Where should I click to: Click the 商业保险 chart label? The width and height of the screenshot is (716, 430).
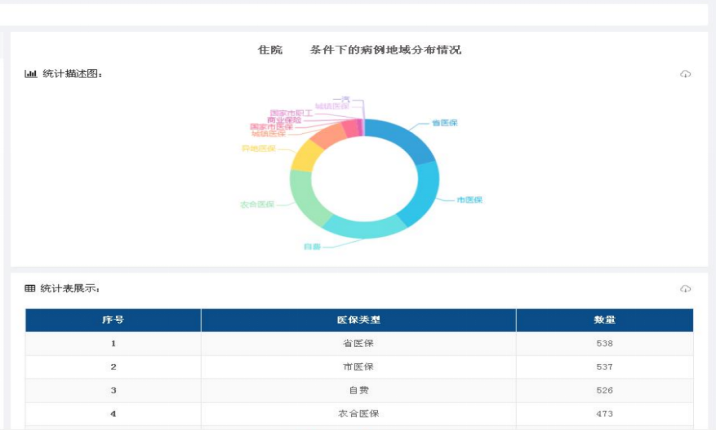pyautogui.click(x=284, y=120)
